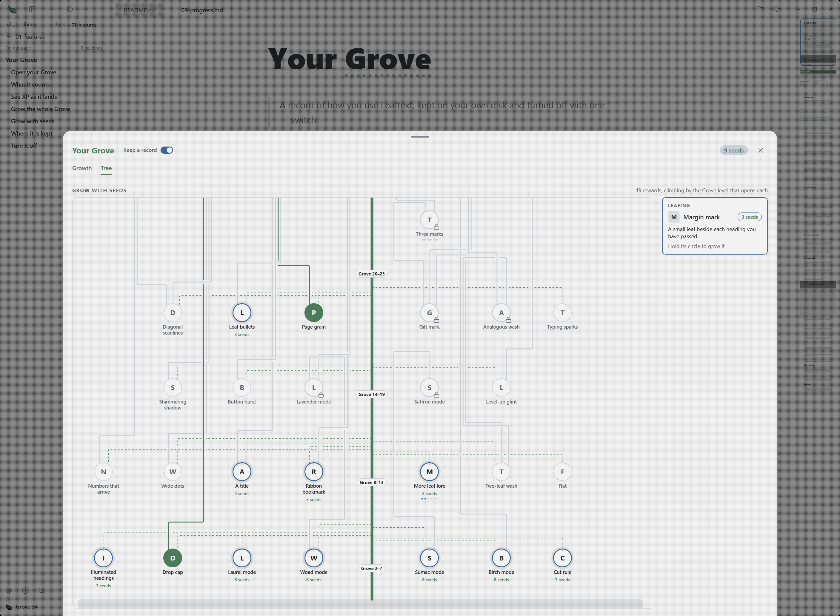840x616 pixels.
Task: Click the panel's top drag handle
Action: coord(420,136)
